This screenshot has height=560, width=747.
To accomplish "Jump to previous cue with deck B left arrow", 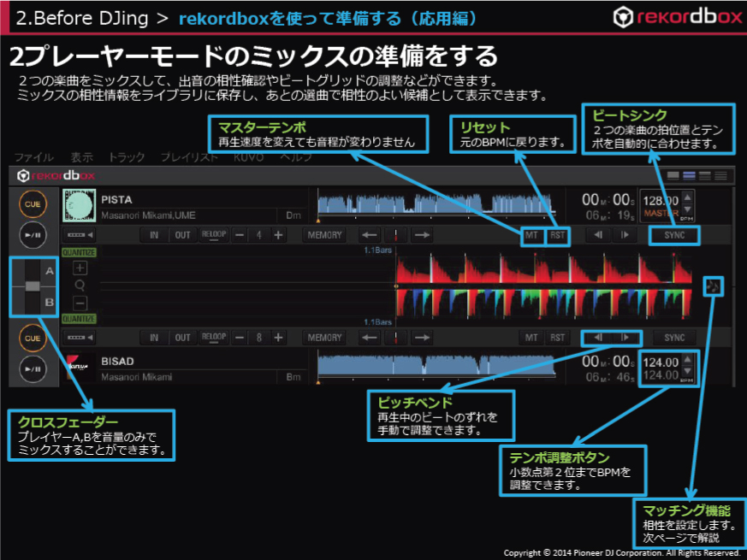I will (370, 338).
